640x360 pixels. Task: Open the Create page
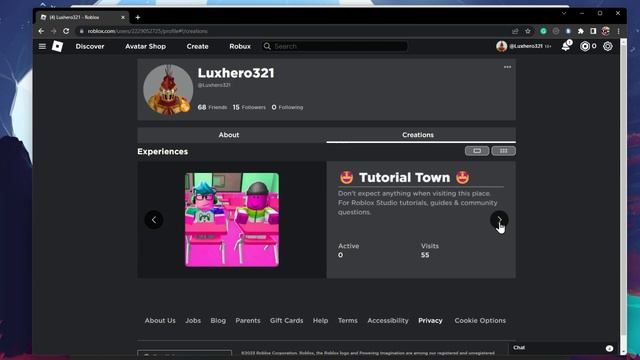tap(198, 47)
